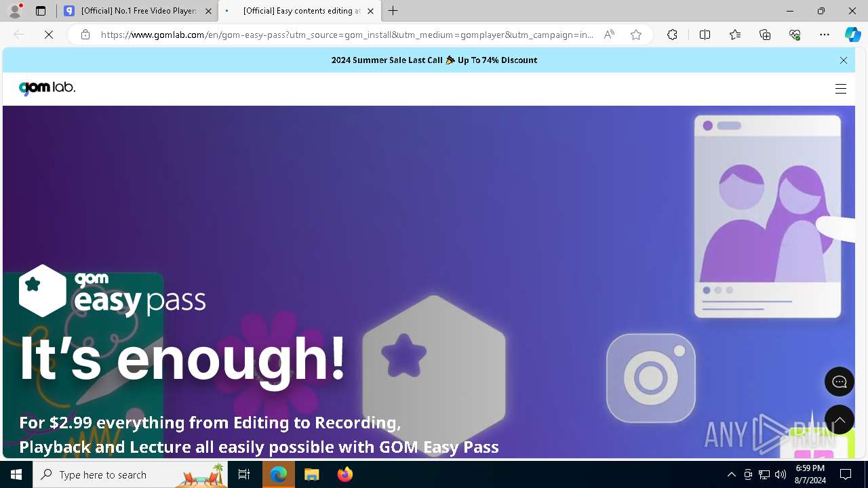Click the taskbar search box
The width and height of the screenshot is (868, 488).
(x=130, y=474)
